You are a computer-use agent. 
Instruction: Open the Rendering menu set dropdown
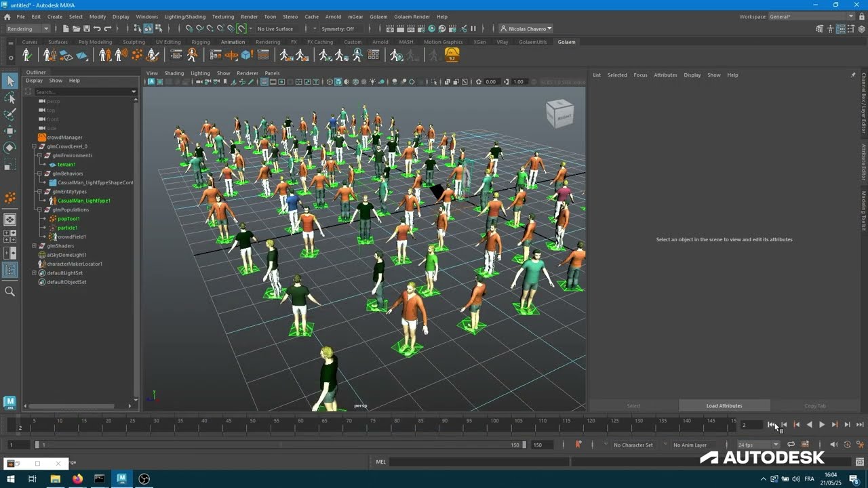click(28, 28)
